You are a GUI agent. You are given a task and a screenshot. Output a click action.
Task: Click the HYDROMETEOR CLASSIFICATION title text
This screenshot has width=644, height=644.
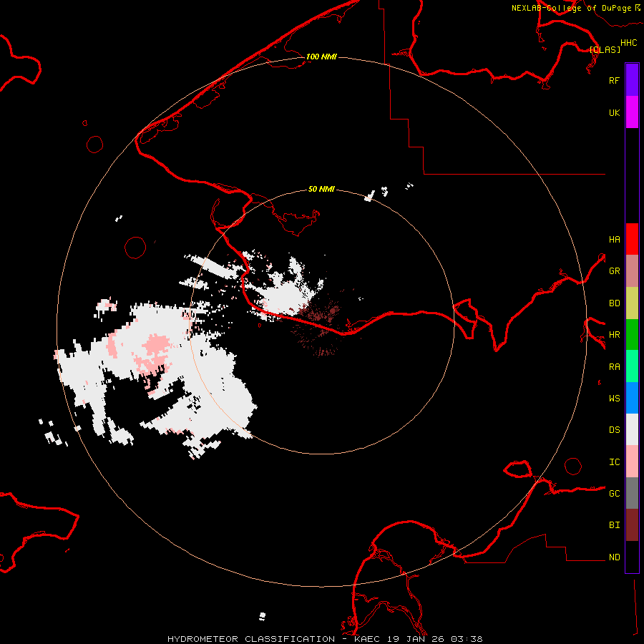pyautogui.click(x=251, y=639)
